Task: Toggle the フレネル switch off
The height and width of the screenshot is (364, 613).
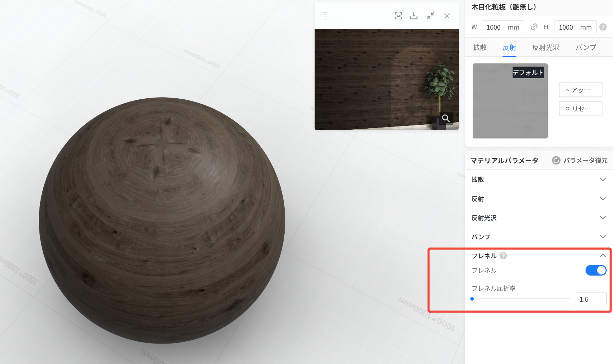Action: (x=596, y=270)
